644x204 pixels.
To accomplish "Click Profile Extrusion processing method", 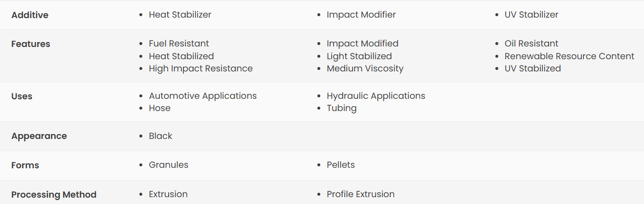I will click(361, 194).
